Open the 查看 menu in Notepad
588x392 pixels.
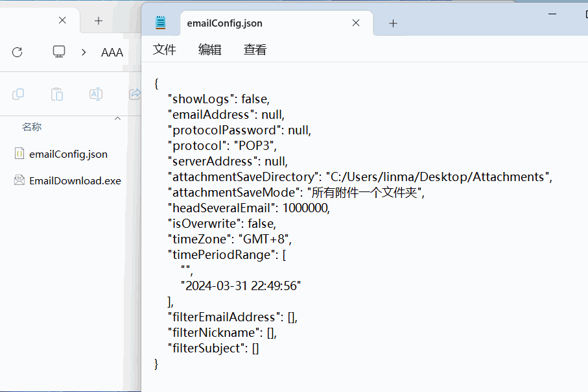tap(255, 50)
